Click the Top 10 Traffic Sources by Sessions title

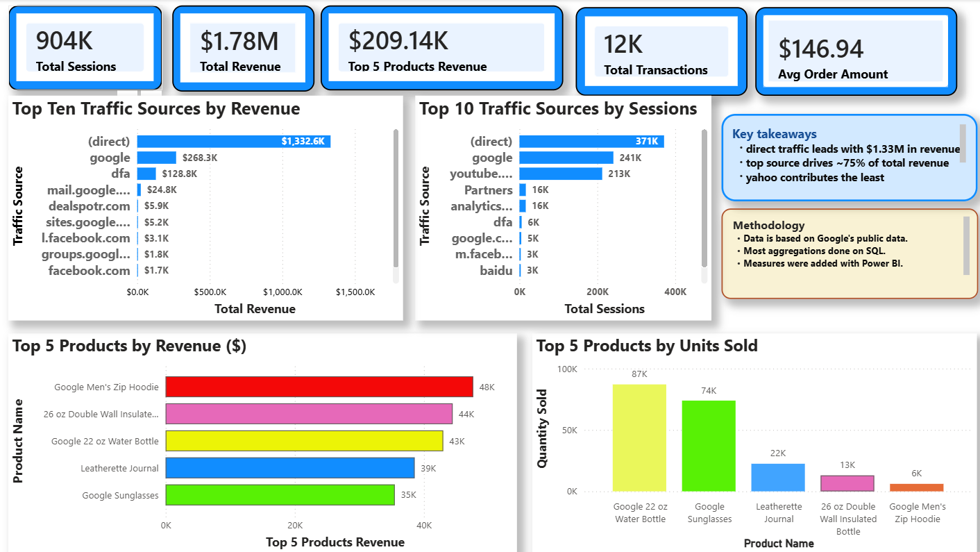[x=558, y=109]
